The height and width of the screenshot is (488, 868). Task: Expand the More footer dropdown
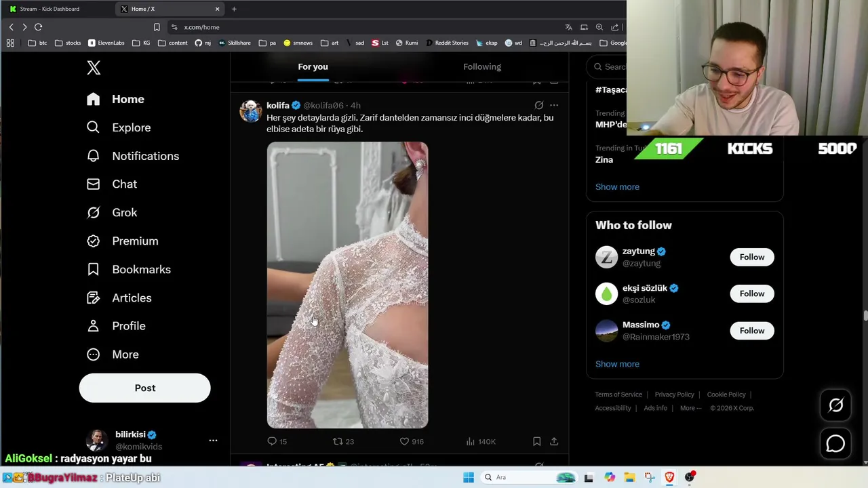(691, 408)
